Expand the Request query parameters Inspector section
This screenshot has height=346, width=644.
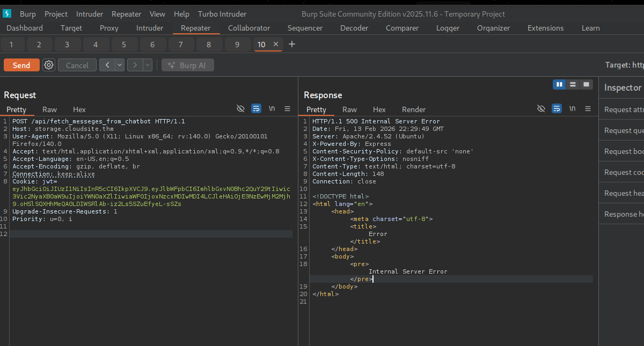tap(624, 130)
